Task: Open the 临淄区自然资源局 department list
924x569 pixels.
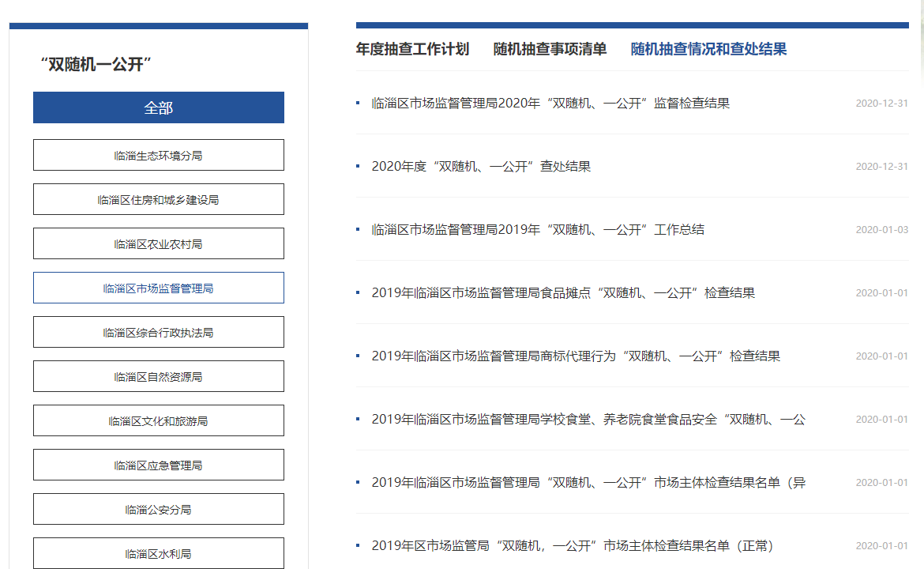Action: (x=158, y=377)
